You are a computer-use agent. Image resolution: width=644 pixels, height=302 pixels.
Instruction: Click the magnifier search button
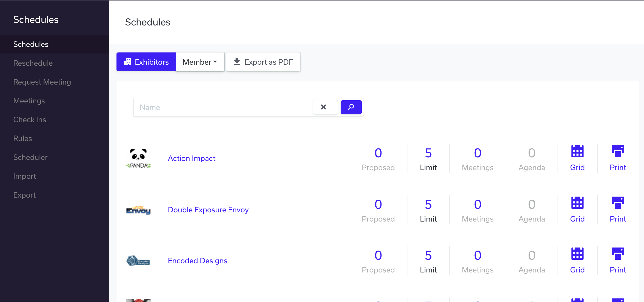click(x=351, y=107)
